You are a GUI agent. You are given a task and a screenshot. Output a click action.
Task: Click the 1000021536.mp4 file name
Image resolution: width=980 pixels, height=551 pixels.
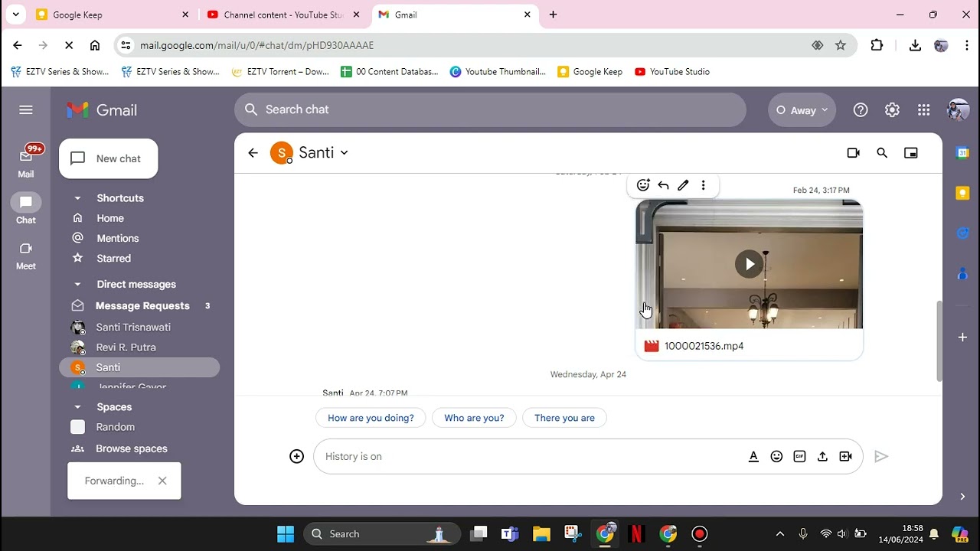click(704, 346)
